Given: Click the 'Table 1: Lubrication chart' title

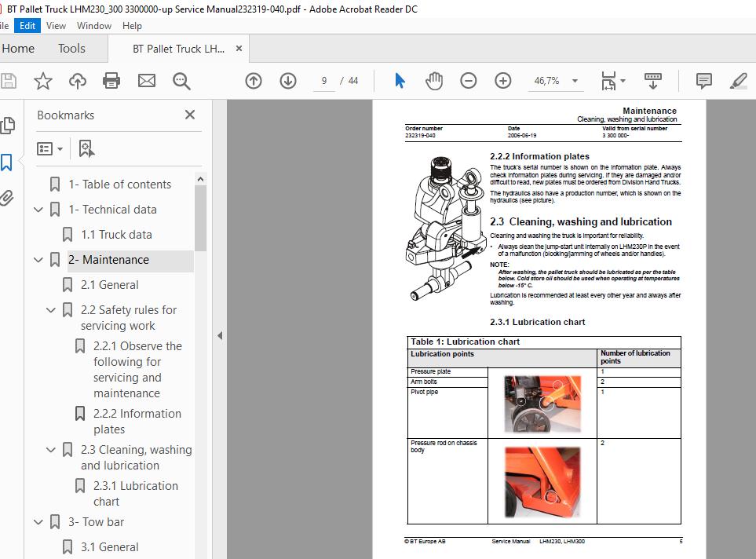Looking at the screenshot, I should [x=465, y=342].
